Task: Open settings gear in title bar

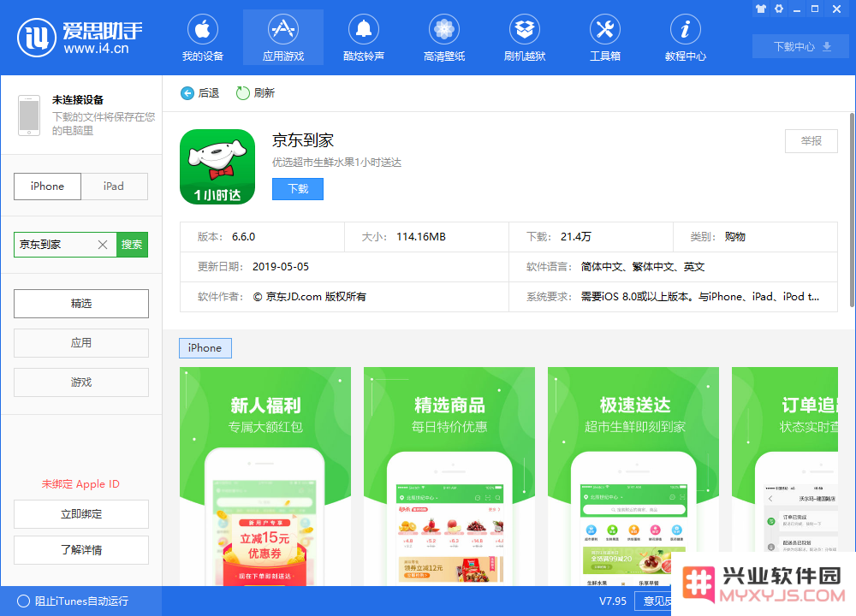Action: (x=779, y=9)
